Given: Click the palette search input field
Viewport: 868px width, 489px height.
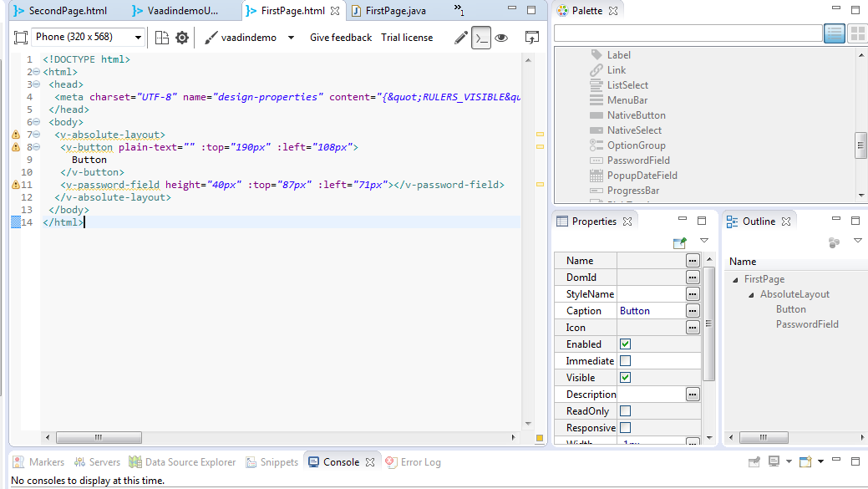Looking at the screenshot, I should point(688,33).
